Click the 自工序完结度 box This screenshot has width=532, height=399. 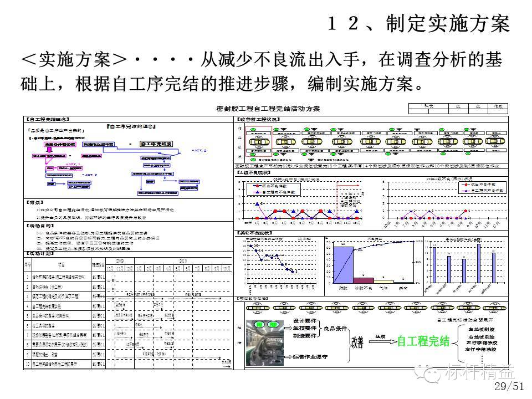(156, 144)
